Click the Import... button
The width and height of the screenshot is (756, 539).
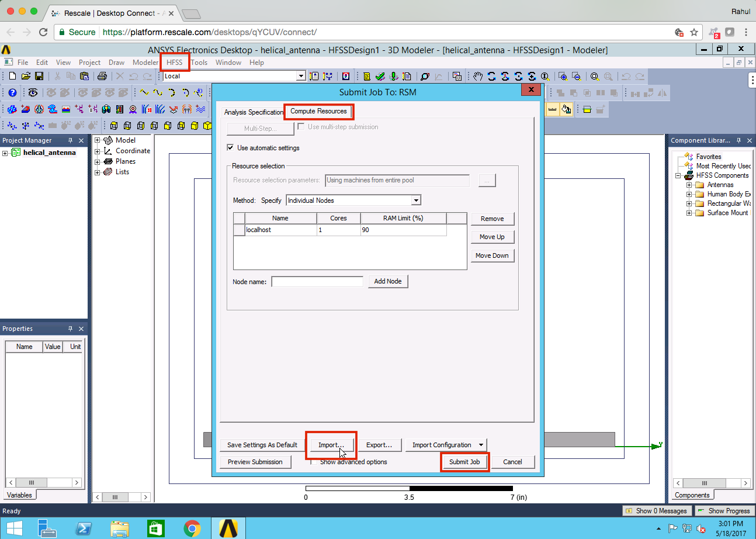[331, 445]
